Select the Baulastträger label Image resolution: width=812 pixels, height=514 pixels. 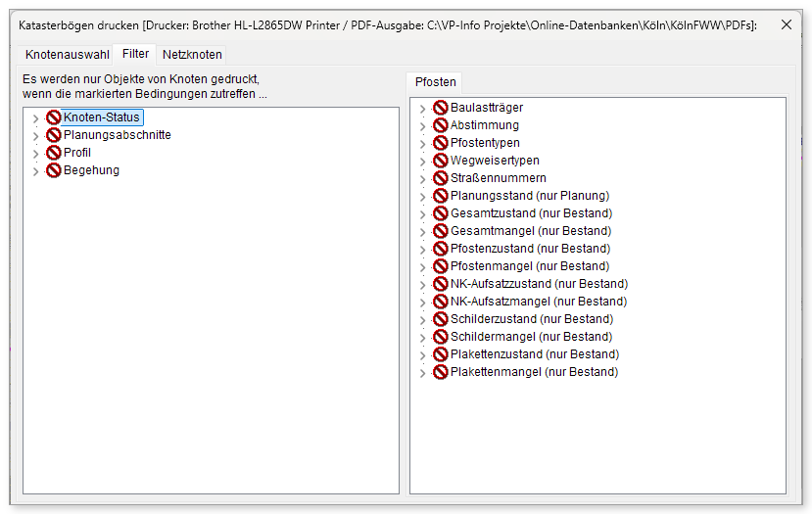coord(487,108)
